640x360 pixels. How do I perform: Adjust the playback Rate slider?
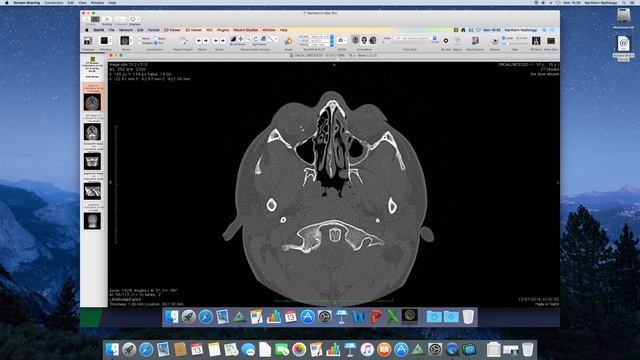point(516,44)
